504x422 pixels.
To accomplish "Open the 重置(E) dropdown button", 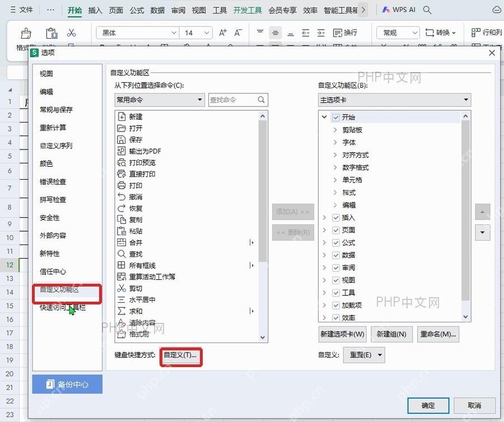I will click(363, 355).
